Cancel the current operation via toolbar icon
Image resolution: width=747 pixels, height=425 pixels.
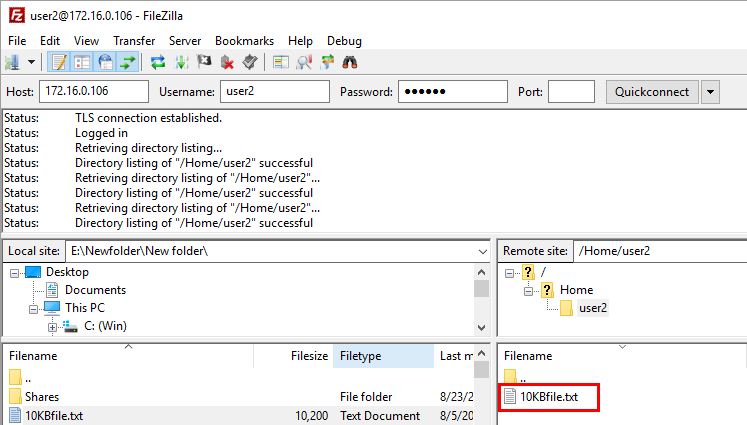pos(205,62)
